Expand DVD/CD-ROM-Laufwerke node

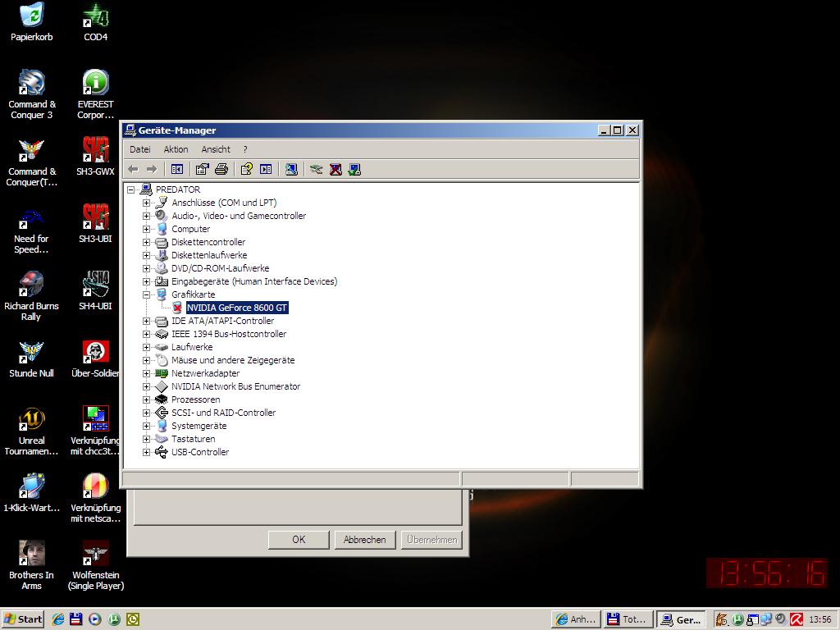146,268
